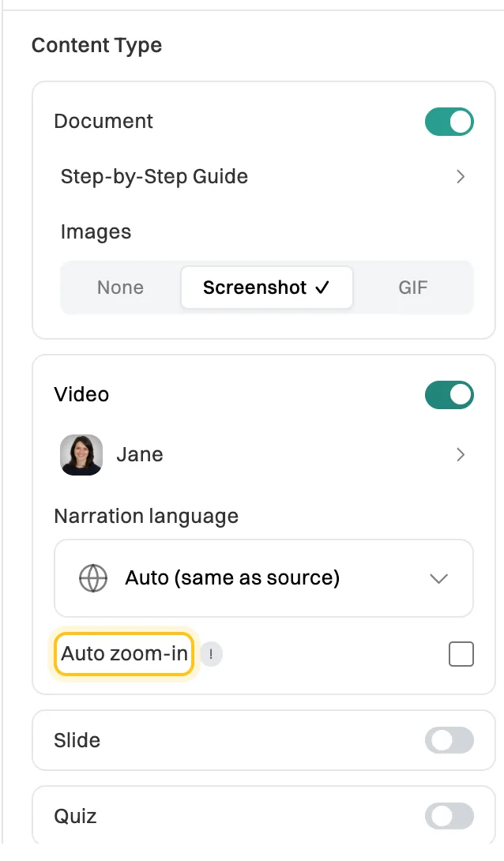Select Screenshot for Images
504x861 pixels.
point(267,288)
